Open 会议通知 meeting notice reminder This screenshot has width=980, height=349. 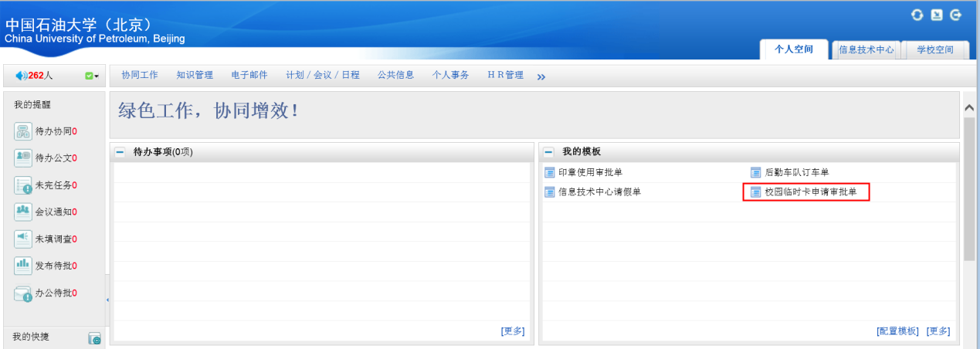click(55, 212)
